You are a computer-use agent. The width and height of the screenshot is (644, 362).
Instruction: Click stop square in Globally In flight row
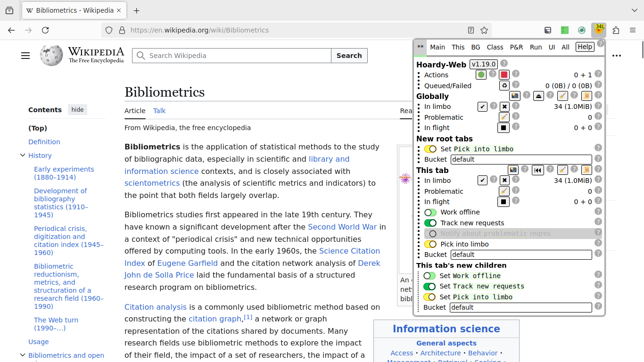point(504,128)
